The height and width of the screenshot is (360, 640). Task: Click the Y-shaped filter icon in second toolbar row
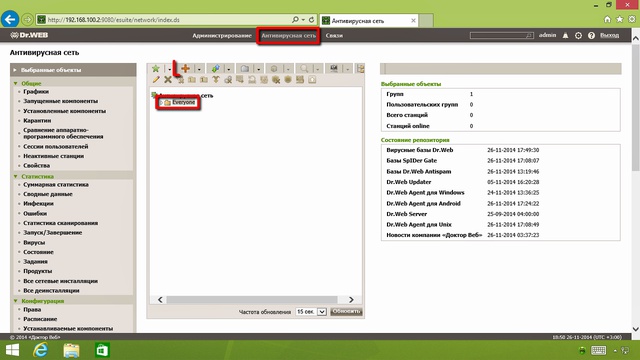click(x=216, y=80)
